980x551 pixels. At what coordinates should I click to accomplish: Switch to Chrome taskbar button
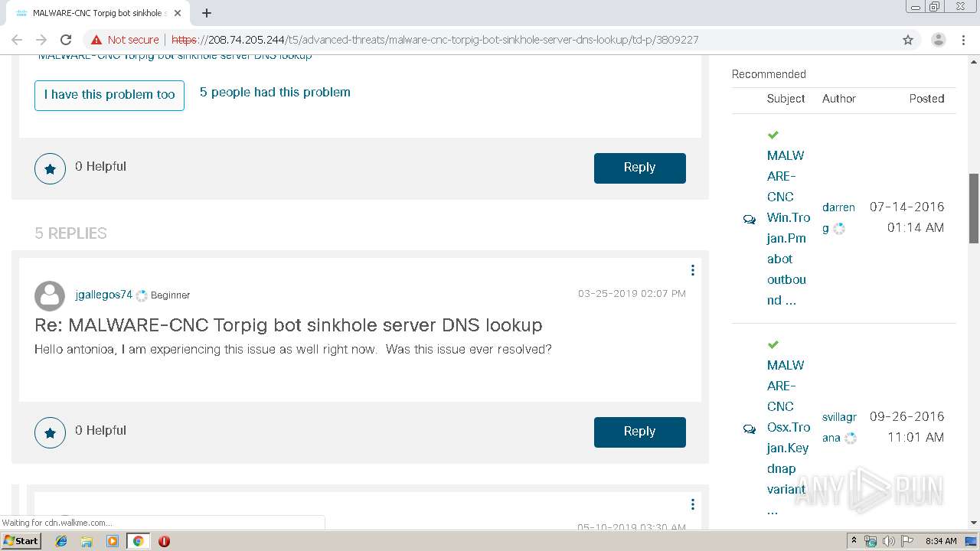[138, 541]
